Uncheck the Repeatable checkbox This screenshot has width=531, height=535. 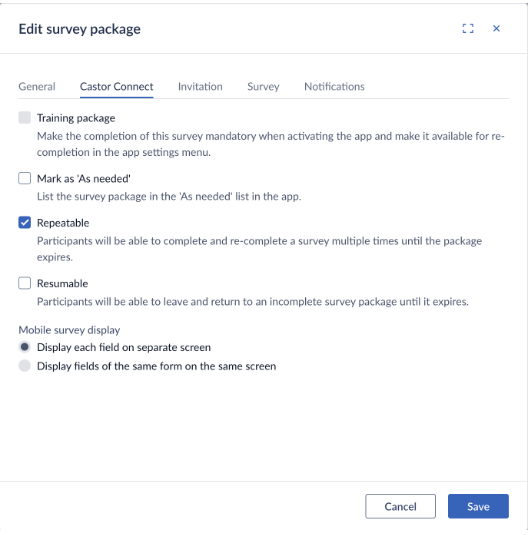(x=25, y=222)
